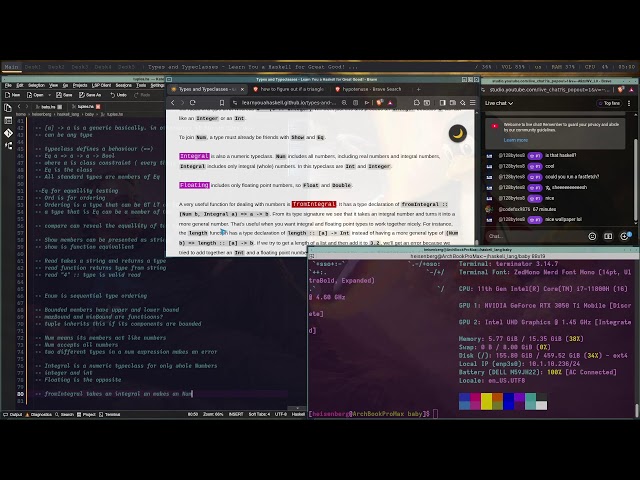Toggle INSERT mode indicator in Kate's status bar
The image size is (640, 480).
[236, 414]
